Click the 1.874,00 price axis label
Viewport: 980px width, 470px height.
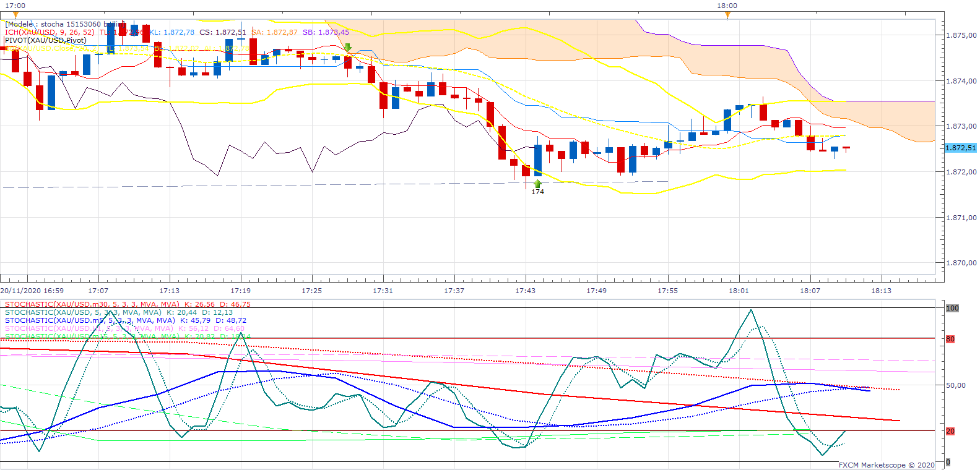961,81
